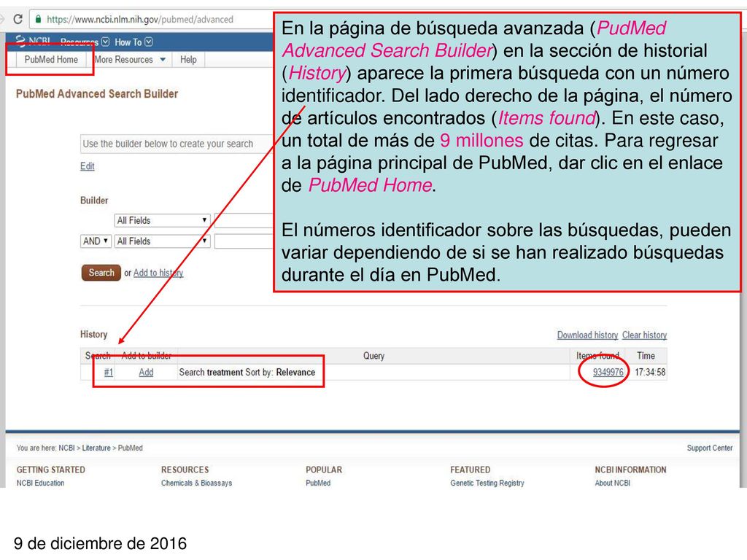
Task: Click the PubMed Advanced Search Builder heading
Action: [97, 94]
